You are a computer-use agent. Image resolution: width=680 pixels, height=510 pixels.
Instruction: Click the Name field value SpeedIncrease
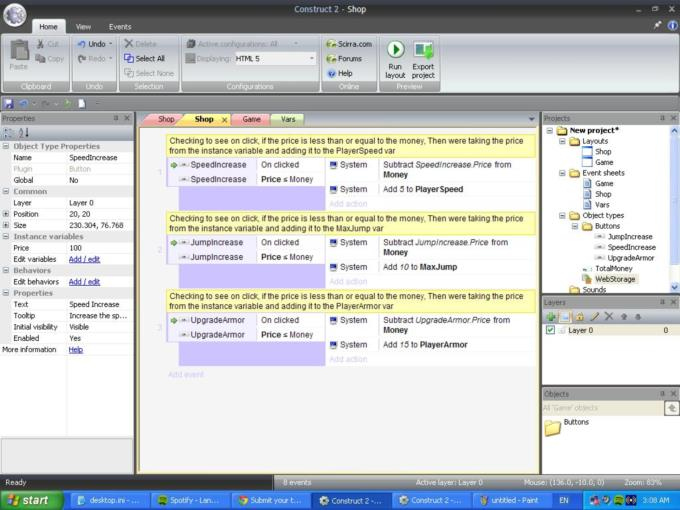[100, 158]
